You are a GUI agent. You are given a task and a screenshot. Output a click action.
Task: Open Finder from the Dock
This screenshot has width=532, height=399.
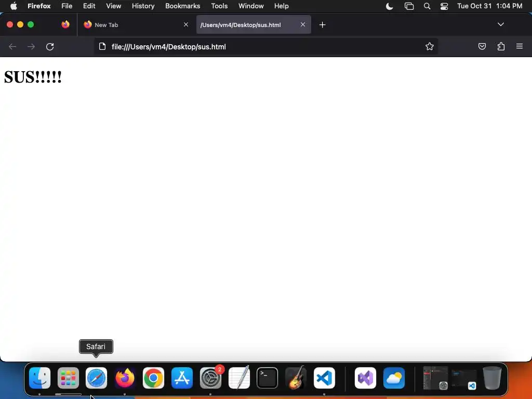pyautogui.click(x=39, y=378)
